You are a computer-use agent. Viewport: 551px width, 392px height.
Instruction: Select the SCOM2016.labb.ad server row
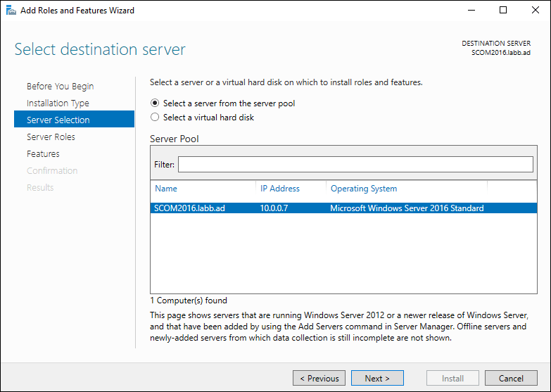[343, 208]
